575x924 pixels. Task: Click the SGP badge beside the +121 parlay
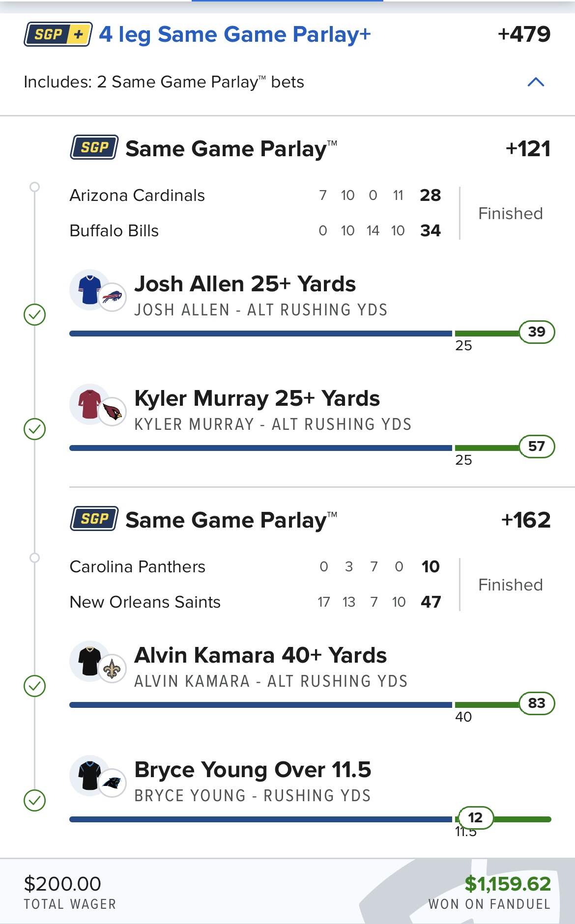[x=94, y=147]
